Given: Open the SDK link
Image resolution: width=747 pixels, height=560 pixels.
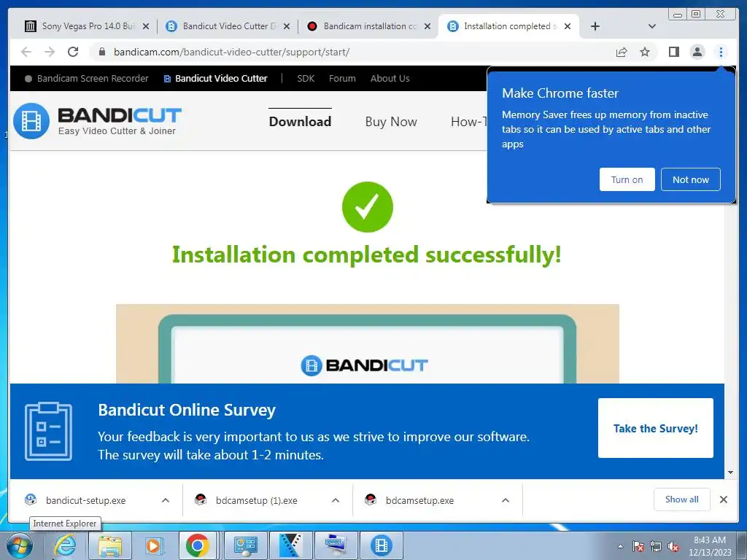Looking at the screenshot, I should [x=306, y=79].
